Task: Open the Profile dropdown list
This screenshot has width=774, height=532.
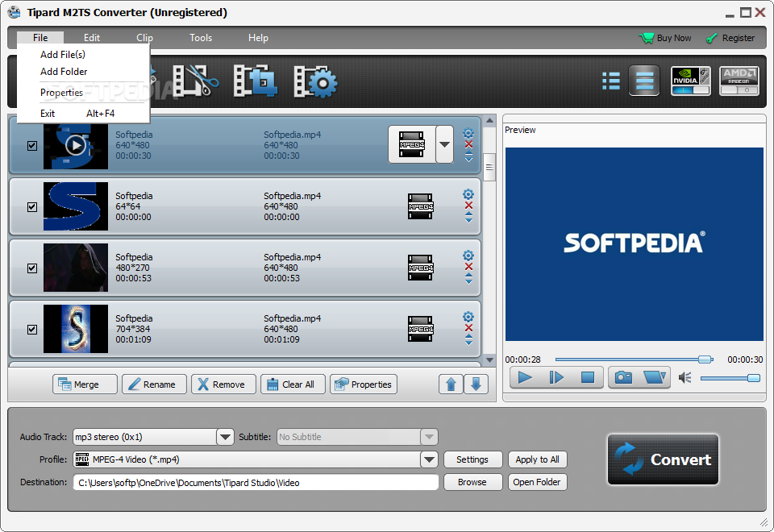Action: pyautogui.click(x=429, y=459)
